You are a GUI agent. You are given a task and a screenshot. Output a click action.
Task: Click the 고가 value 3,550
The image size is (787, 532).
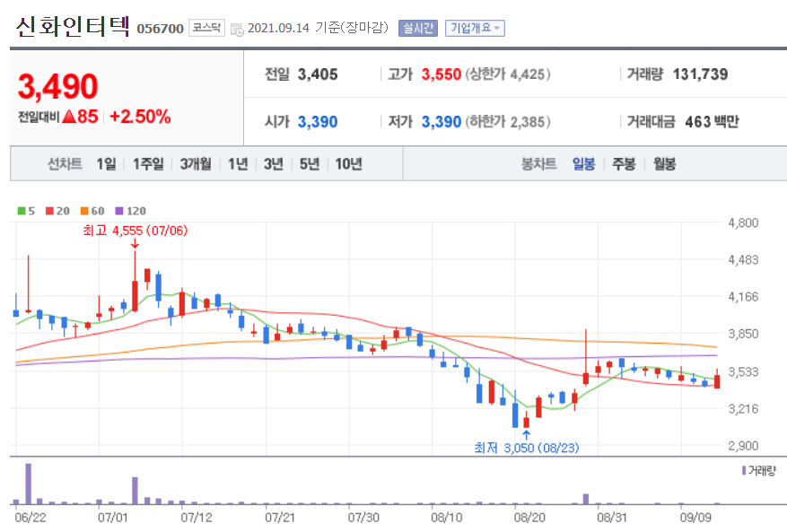(x=442, y=74)
